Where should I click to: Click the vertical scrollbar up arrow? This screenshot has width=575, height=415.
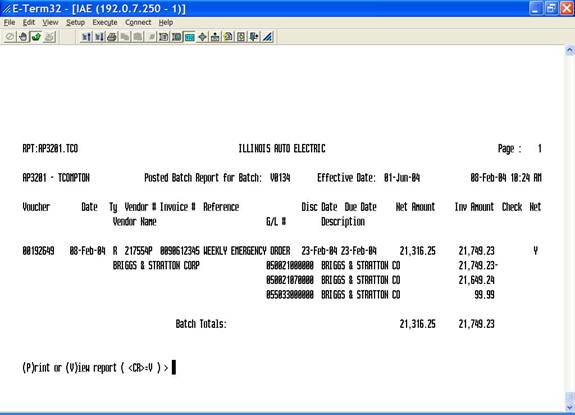(570, 50)
